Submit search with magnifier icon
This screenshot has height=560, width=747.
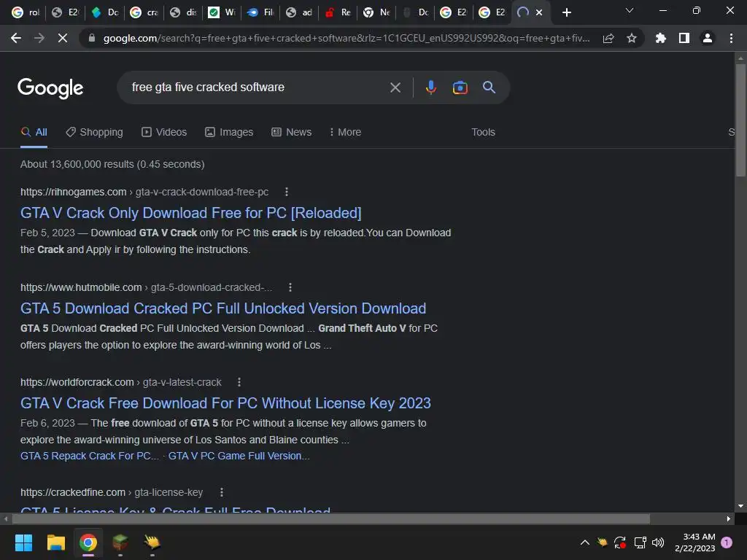pyautogui.click(x=489, y=87)
